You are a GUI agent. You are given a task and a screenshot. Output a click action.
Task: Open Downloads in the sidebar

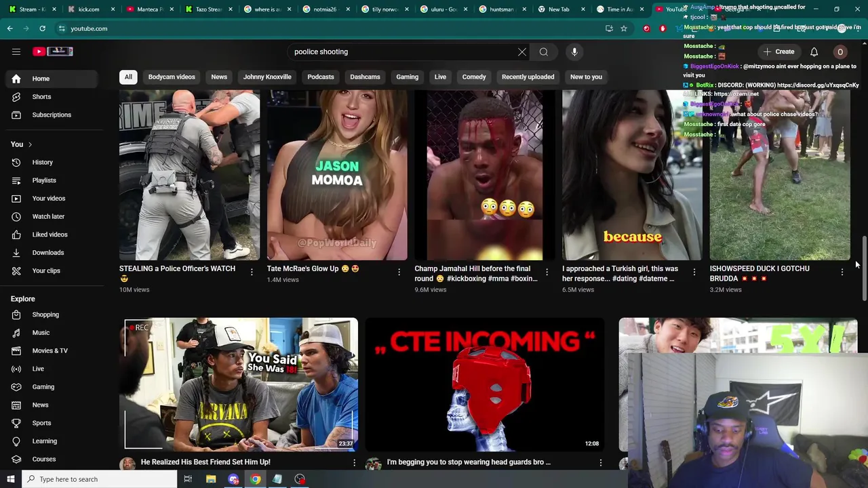[52, 252]
